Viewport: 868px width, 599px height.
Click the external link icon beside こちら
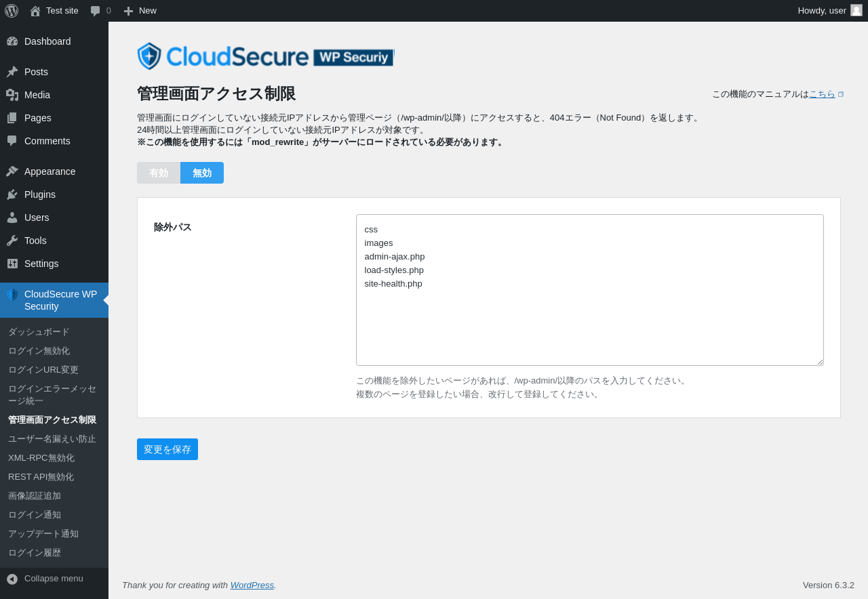(x=841, y=94)
